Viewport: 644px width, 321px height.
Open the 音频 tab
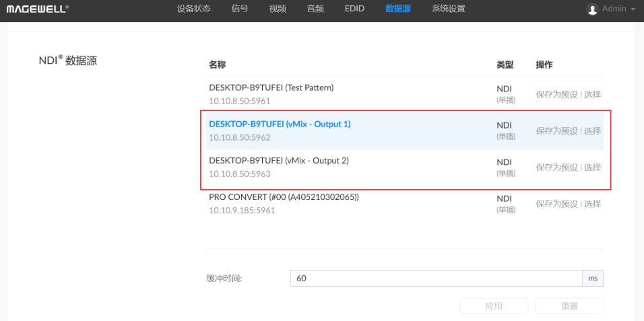[315, 9]
